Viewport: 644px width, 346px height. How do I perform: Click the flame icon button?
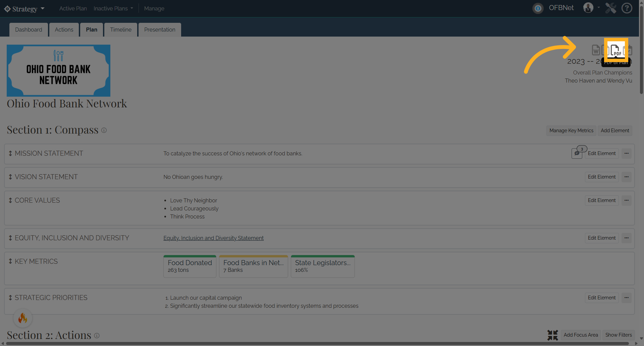[x=23, y=318]
